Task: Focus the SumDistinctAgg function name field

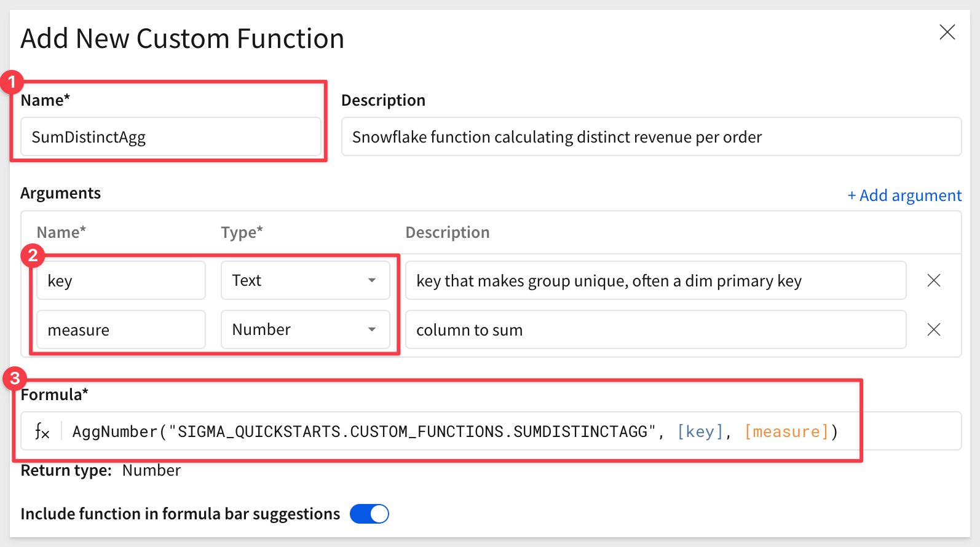Action: coord(170,137)
